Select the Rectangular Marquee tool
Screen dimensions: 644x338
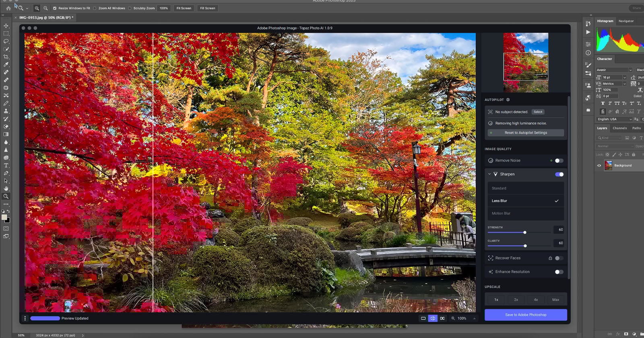6,33
